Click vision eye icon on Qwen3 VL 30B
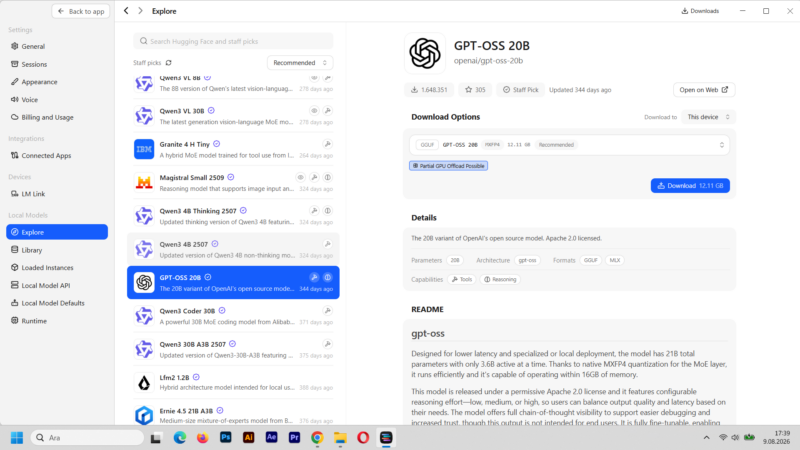Viewport: 800px width, 450px height. 314,111
